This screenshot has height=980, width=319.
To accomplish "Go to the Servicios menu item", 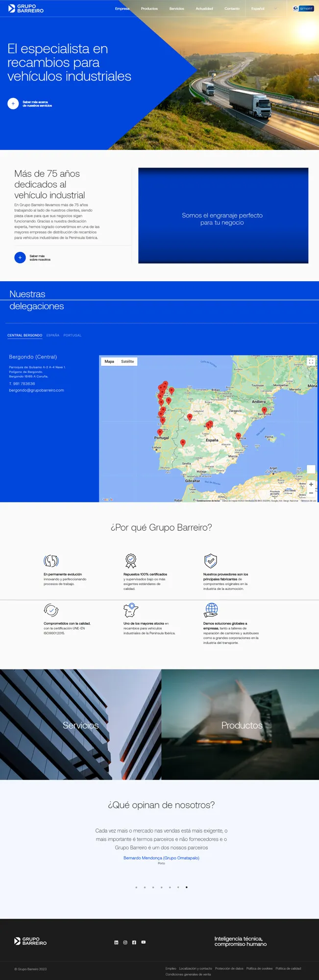I will pos(177,9).
